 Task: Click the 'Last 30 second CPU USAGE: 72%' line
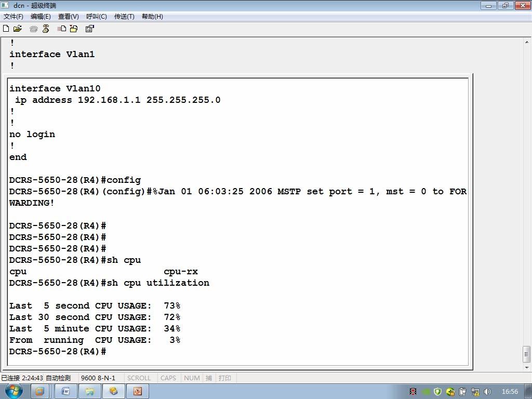click(x=95, y=317)
